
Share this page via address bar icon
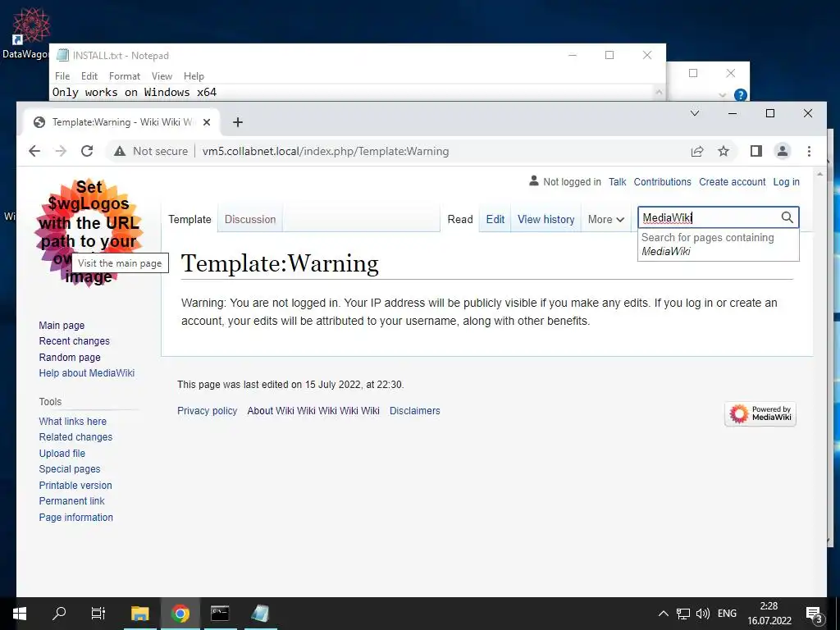pyautogui.click(x=697, y=151)
